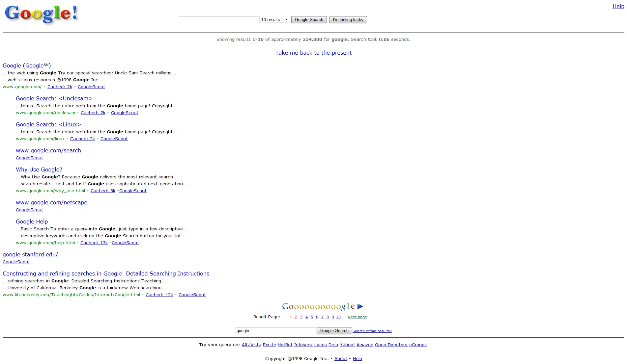Try the query on HotBot
Image resolution: width=627 pixels, height=364 pixels.
(x=285, y=345)
